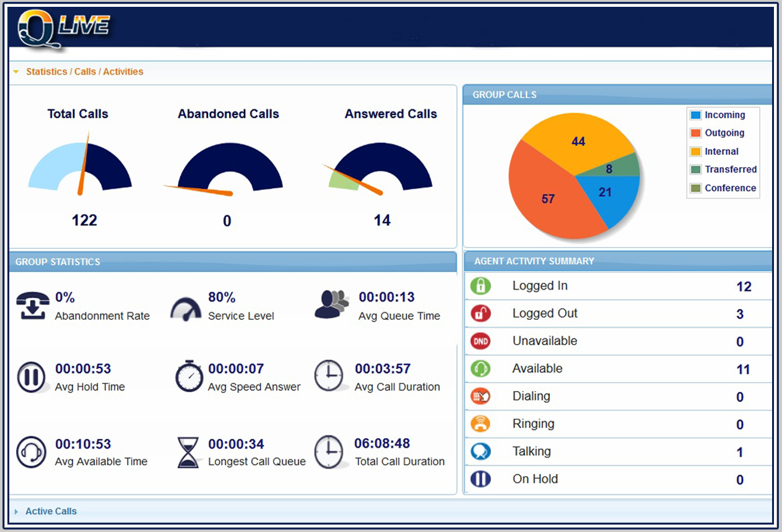Click the Incoming blue legend swatch
This screenshot has height=532, width=782.
695,115
